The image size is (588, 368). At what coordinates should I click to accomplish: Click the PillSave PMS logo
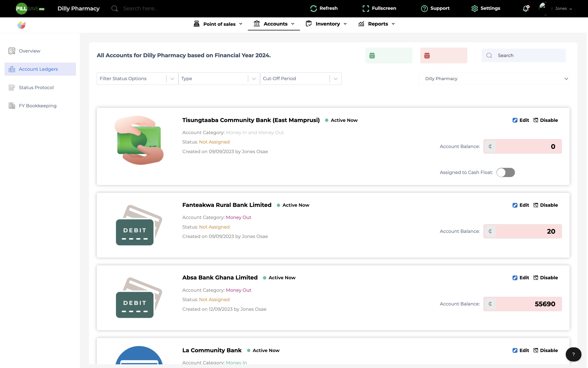[x=30, y=9]
